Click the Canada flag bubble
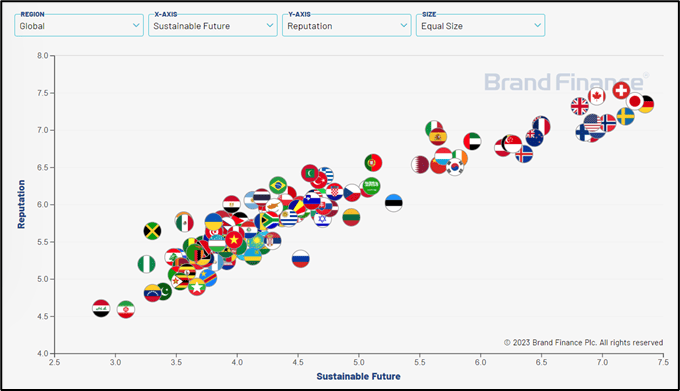The width and height of the screenshot is (680, 391). point(597,96)
